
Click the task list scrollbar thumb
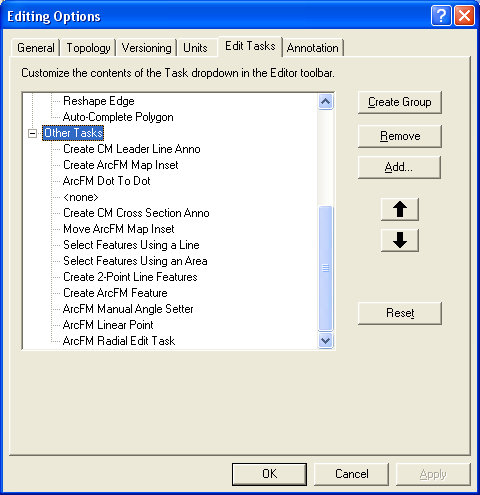click(325, 268)
